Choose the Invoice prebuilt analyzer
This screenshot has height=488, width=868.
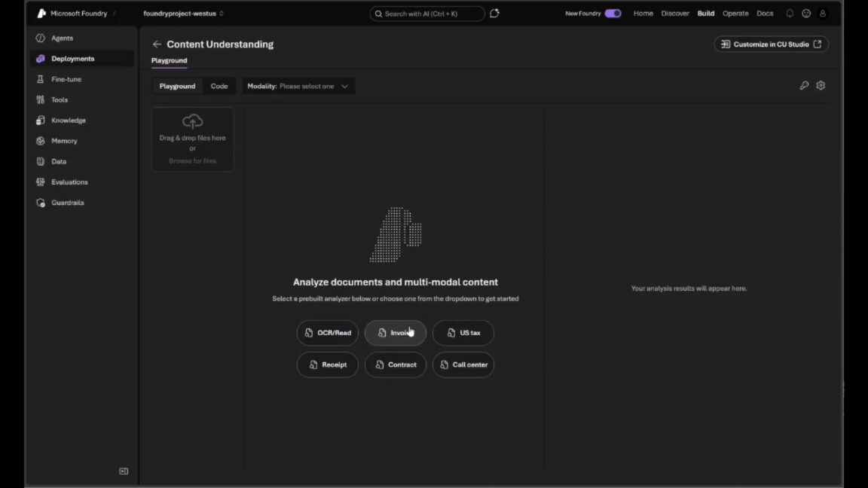point(396,333)
